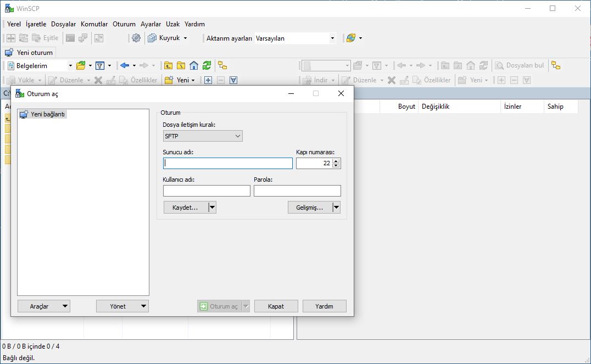Go back with the blue left arrow
Viewport: 591px width, 364px height.
tap(125, 65)
